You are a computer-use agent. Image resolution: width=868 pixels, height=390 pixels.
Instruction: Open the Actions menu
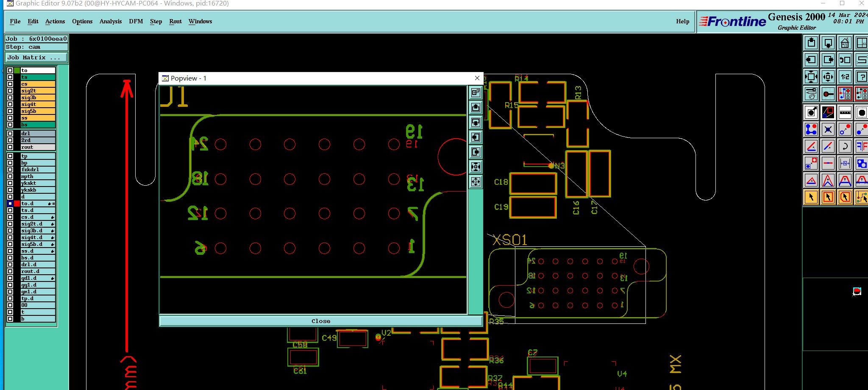click(55, 21)
